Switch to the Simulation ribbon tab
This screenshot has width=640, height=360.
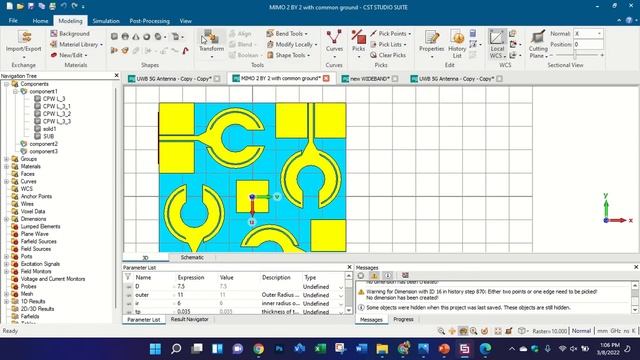coord(106,21)
